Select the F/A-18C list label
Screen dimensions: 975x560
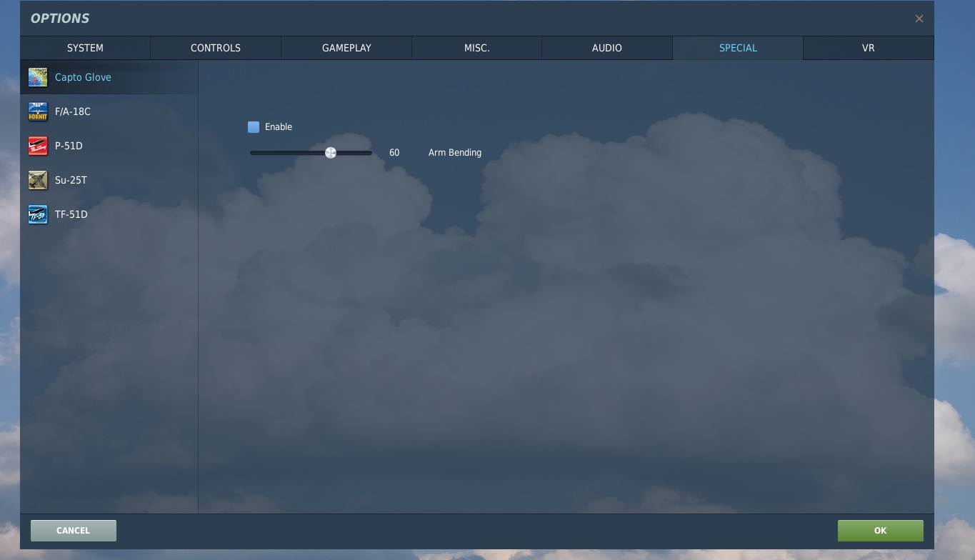click(x=73, y=111)
